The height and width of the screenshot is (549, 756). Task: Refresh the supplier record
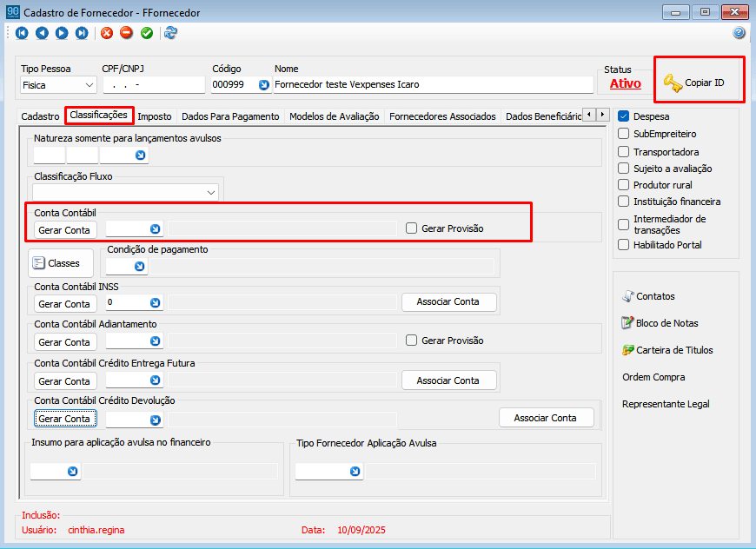coord(170,33)
